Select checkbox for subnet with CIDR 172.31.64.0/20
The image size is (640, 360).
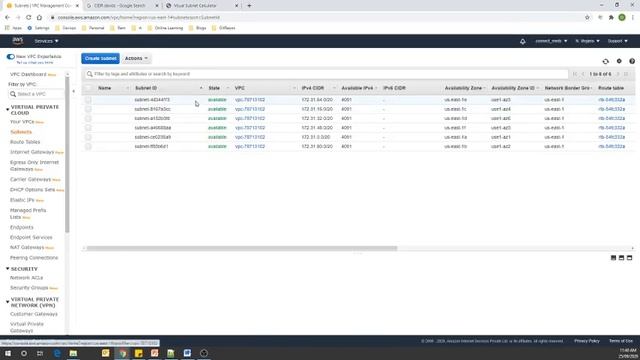coord(88,100)
